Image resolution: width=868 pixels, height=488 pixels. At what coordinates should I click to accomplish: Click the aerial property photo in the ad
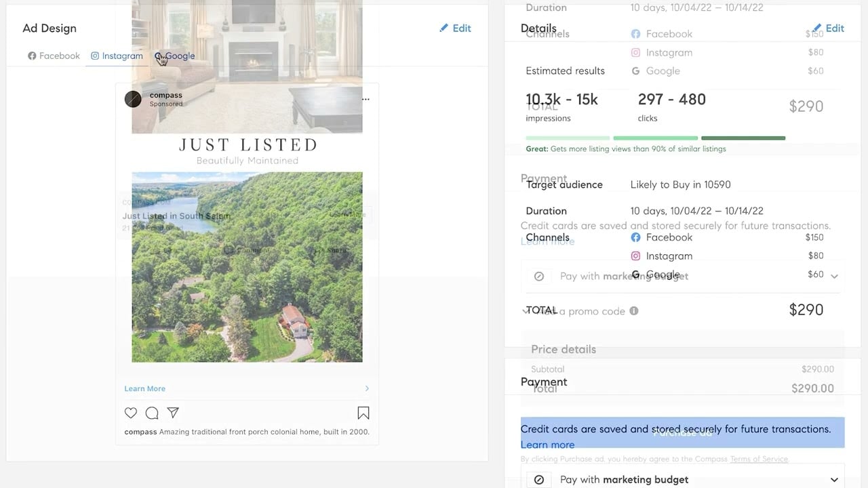click(x=247, y=267)
